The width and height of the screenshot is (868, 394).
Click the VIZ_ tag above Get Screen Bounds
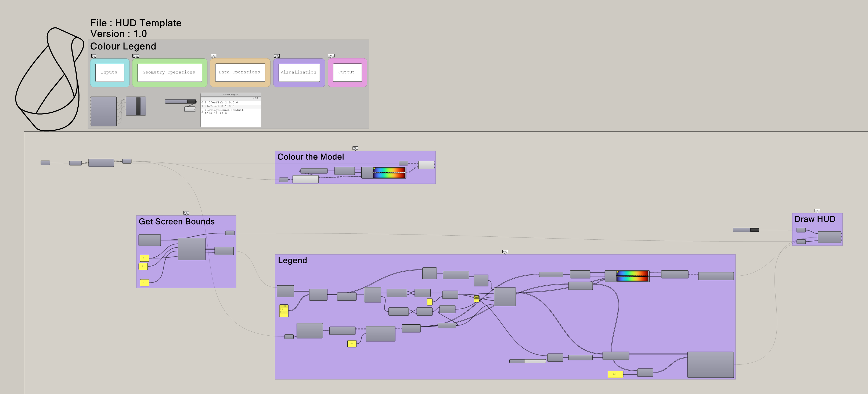186,213
